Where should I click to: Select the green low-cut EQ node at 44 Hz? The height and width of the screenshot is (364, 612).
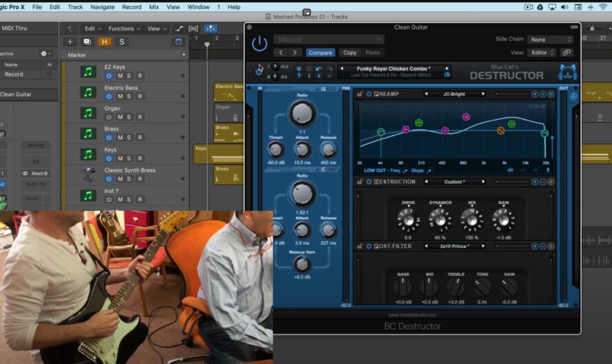click(x=381, y=132)
